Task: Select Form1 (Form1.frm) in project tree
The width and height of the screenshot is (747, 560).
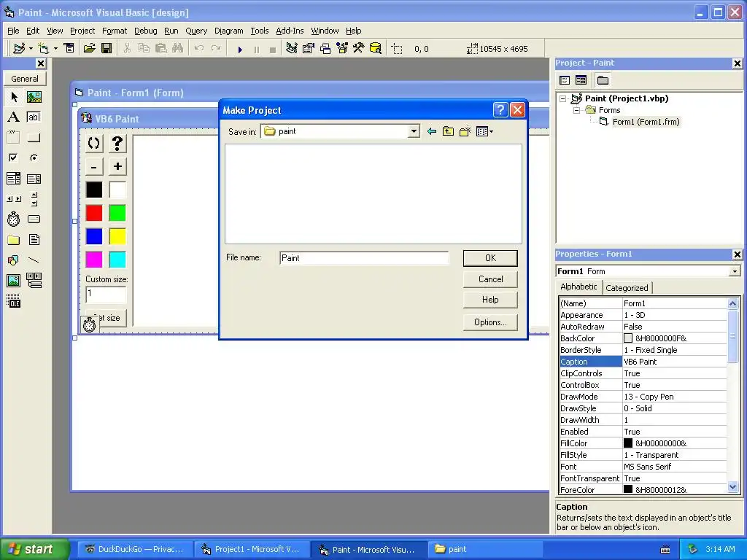Action: pos(646,122)
